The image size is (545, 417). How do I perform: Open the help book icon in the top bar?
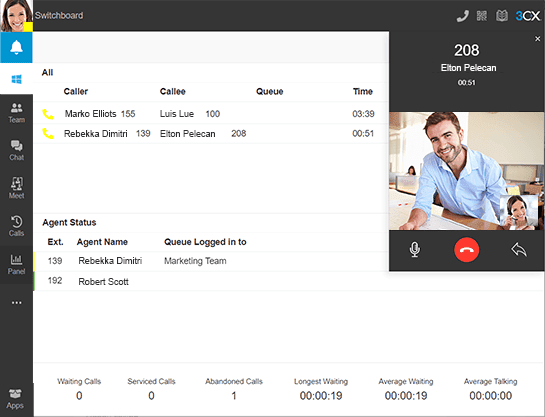tap(502, 16)
